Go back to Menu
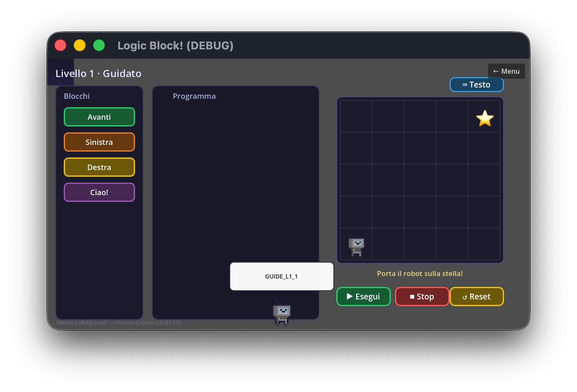This screenshot has width=577, height=392. (x=507, y=71)
